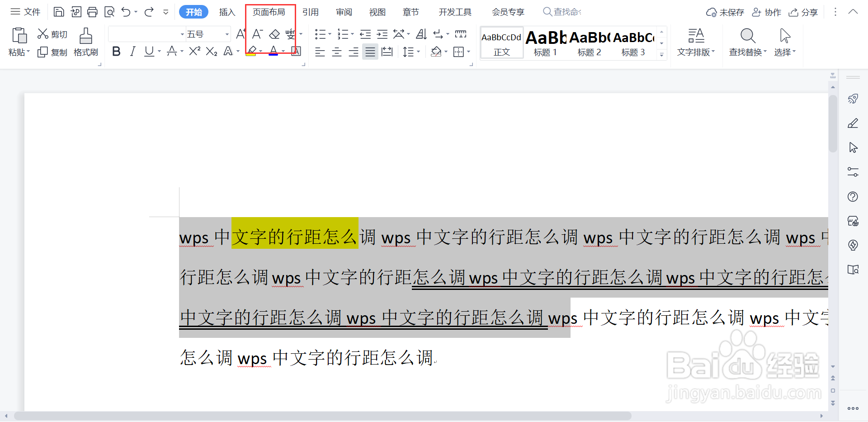This screenshot has width=868, height=422.
Task: Click the 查找命令 search box
Action: point(562,12)
